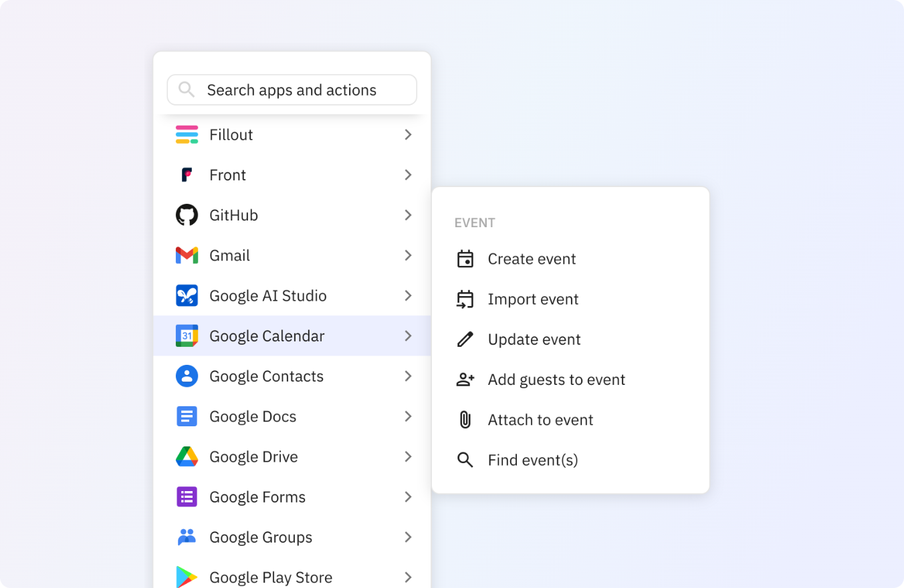This screenshot has width=904, height=588.
Task: Expand the Google Play Store chevron
Action: [x=408, y=577]
